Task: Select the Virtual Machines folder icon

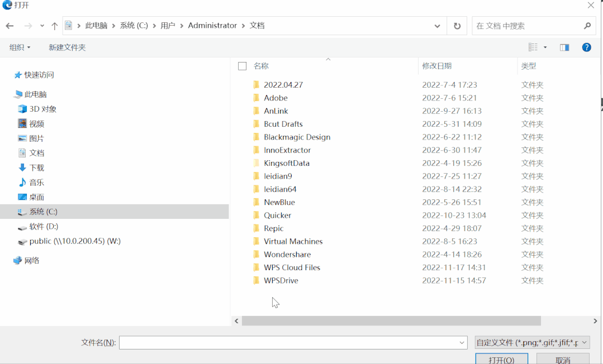Action: 257,241
